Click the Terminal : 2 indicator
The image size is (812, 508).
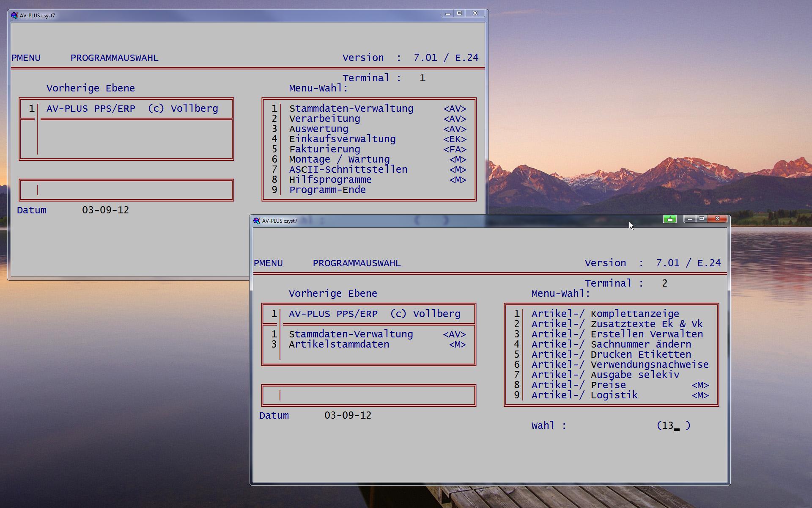[x=626, y=284]
